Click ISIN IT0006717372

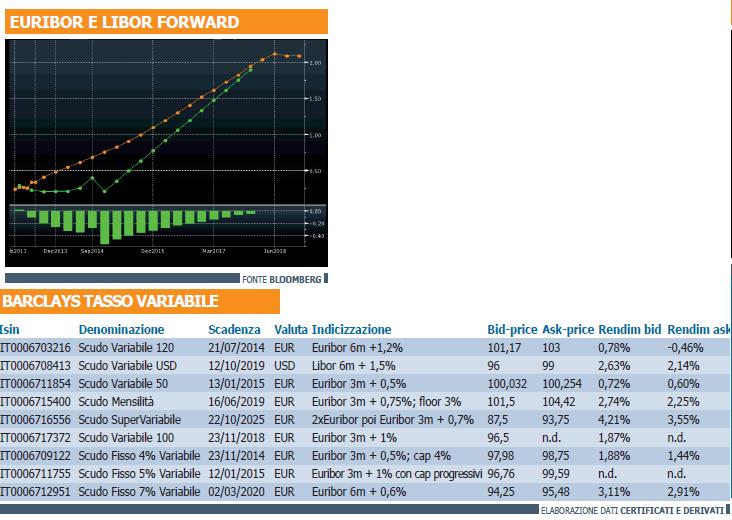click(x=35, y=438)
